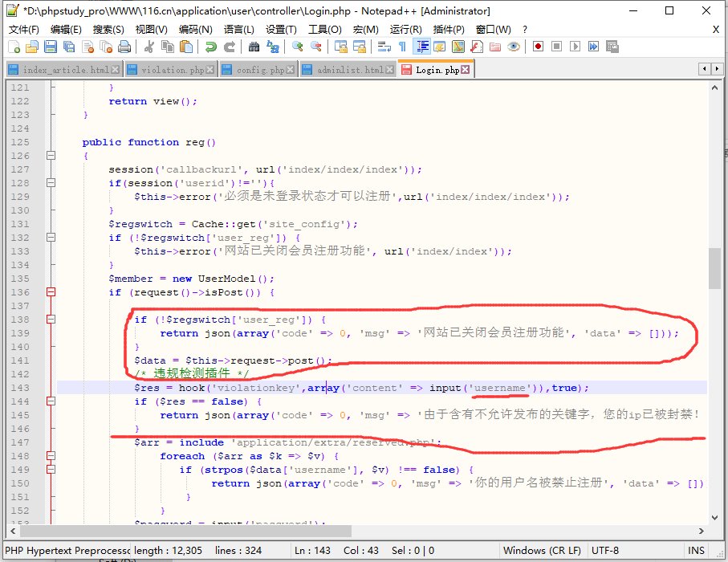Toggle the indent guide toolbar button
The height and width of the screenshot is (562, 728).
(x=421, y=47)
